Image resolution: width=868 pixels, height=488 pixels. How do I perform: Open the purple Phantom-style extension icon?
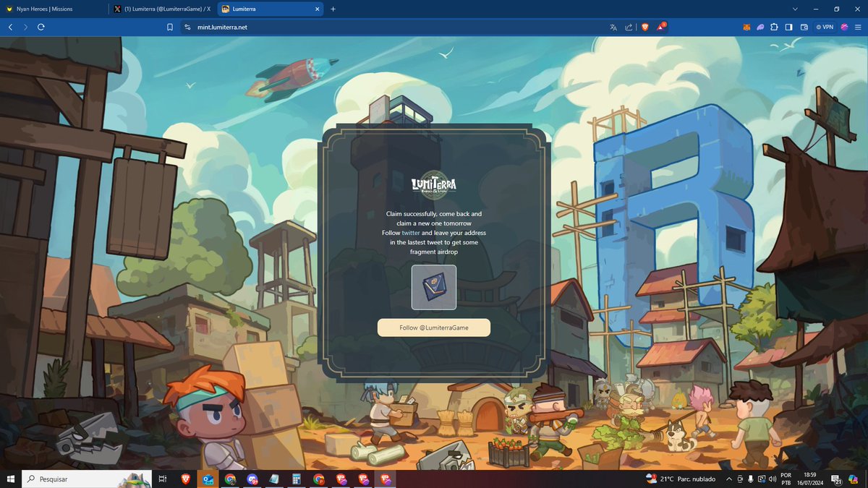760,27
